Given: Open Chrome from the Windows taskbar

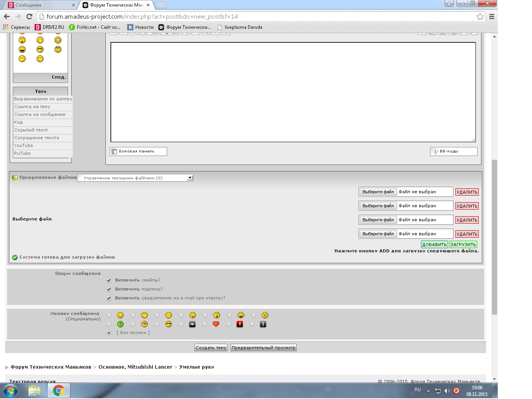Looking at the screenshot, I should tap(59, 390).
